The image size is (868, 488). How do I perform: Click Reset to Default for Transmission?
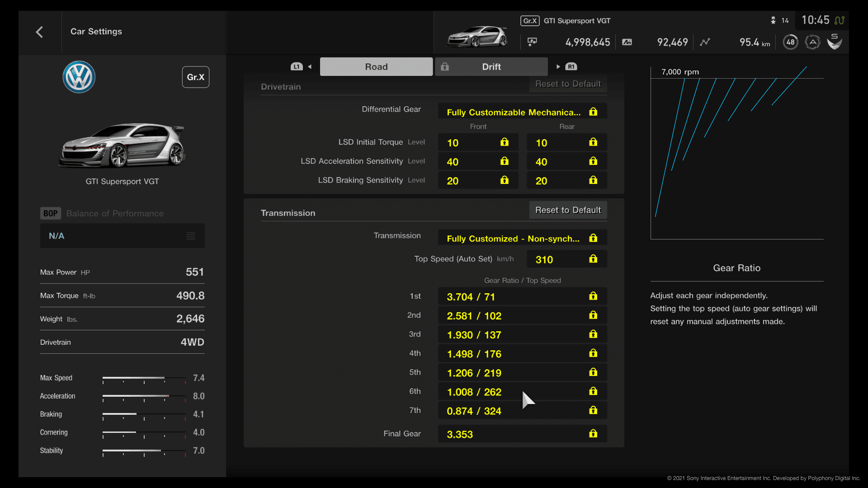click(x=568, y=210)
